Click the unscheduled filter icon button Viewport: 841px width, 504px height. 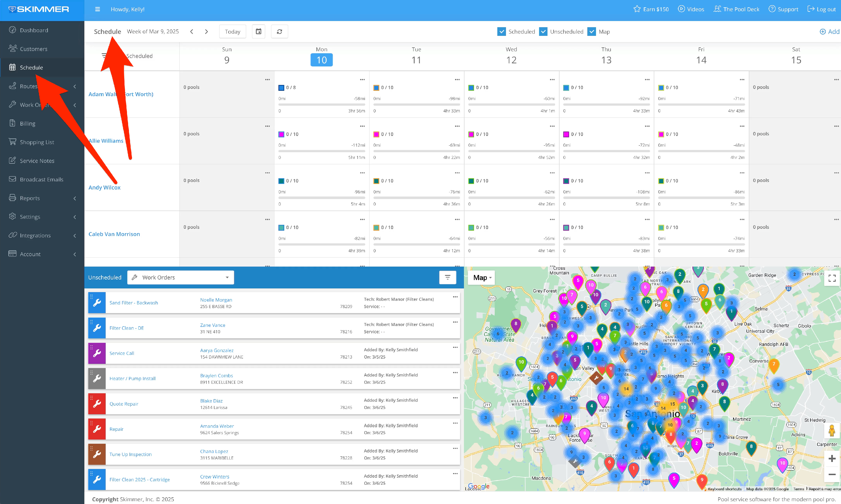coord(447,278)
